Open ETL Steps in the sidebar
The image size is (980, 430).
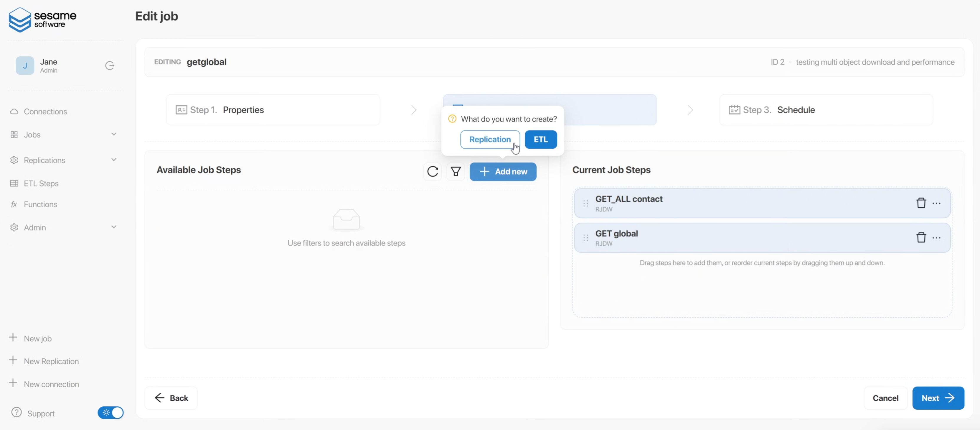pos(41,183)
